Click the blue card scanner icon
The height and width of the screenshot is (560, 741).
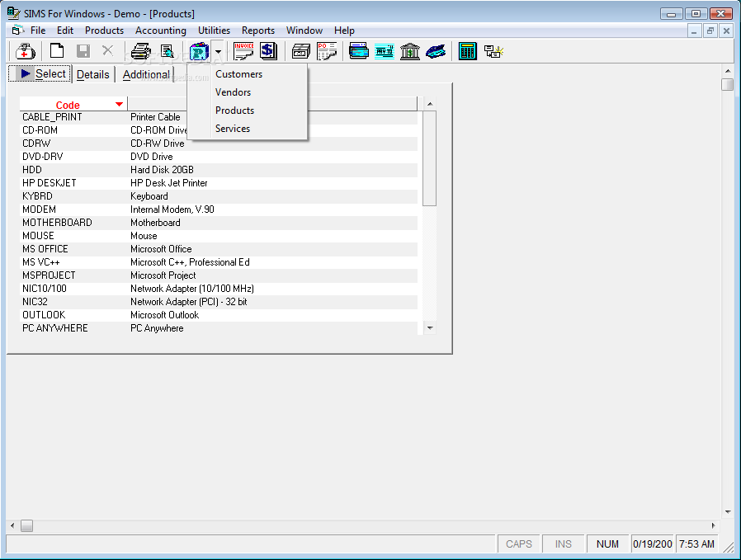tap(436, 51)
